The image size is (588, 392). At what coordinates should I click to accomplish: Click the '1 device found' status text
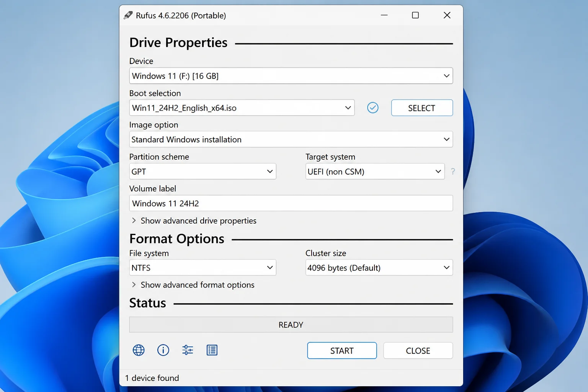(152, 378)
